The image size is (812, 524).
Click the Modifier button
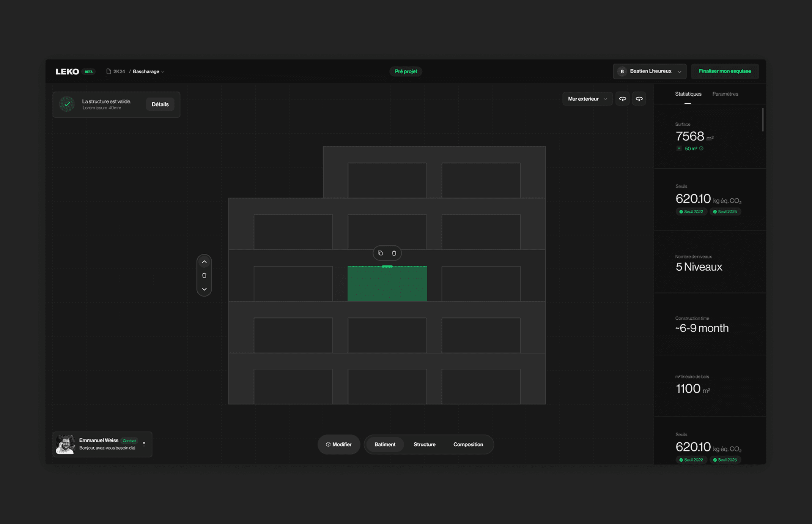(x=338, y=444)
